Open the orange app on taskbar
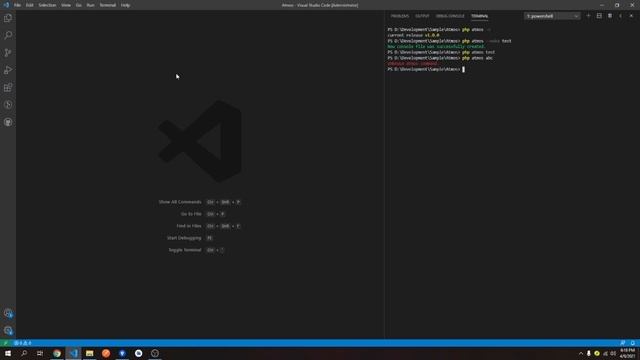 (106, 353)
